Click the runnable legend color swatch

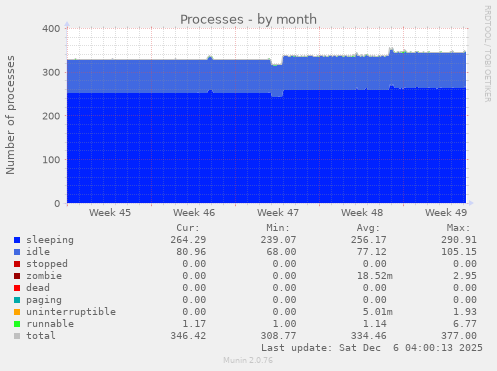click(x=17, y=324)
